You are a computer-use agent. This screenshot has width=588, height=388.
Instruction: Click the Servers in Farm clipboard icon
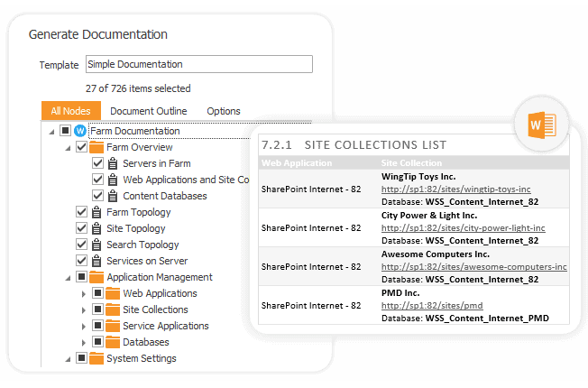113,164
